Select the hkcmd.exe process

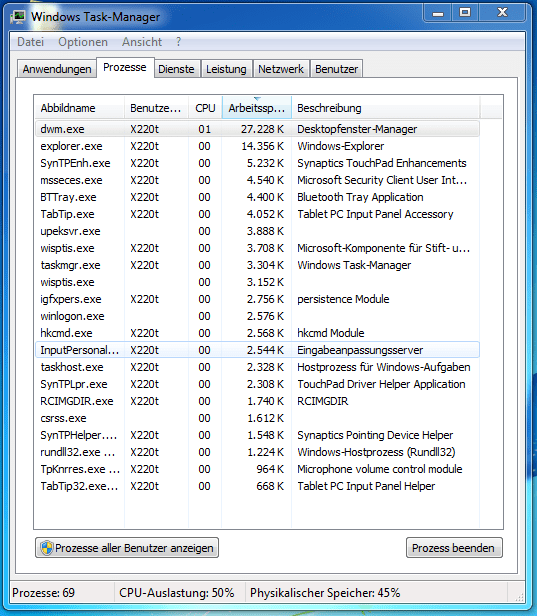click(257, 333)
